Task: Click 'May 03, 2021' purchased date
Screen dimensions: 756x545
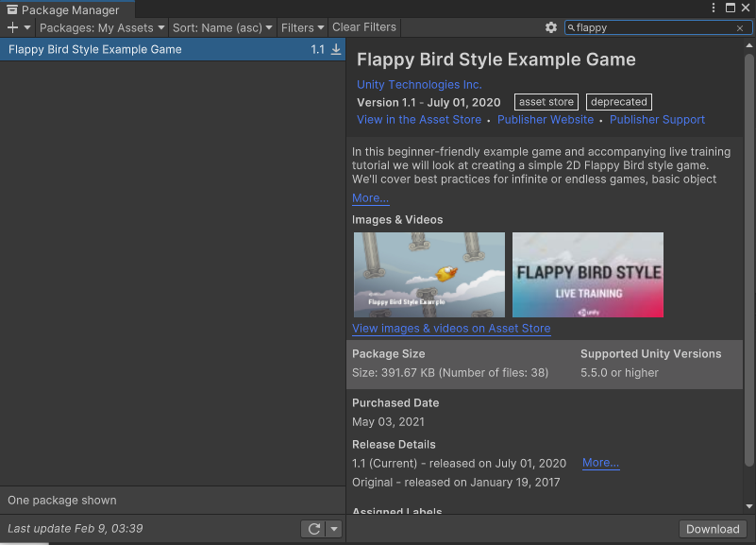Action: click(x=389, y=422)
